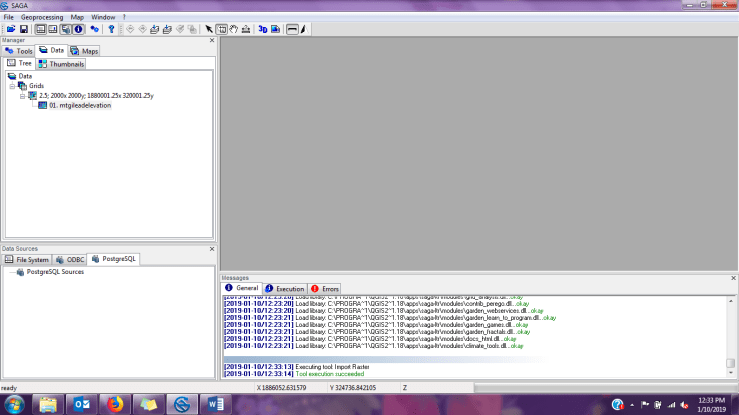Collapse the 2.5; 2000x 2000y grid system node
The height and width of the screenshot is (415, 739).
pos(22,95)
